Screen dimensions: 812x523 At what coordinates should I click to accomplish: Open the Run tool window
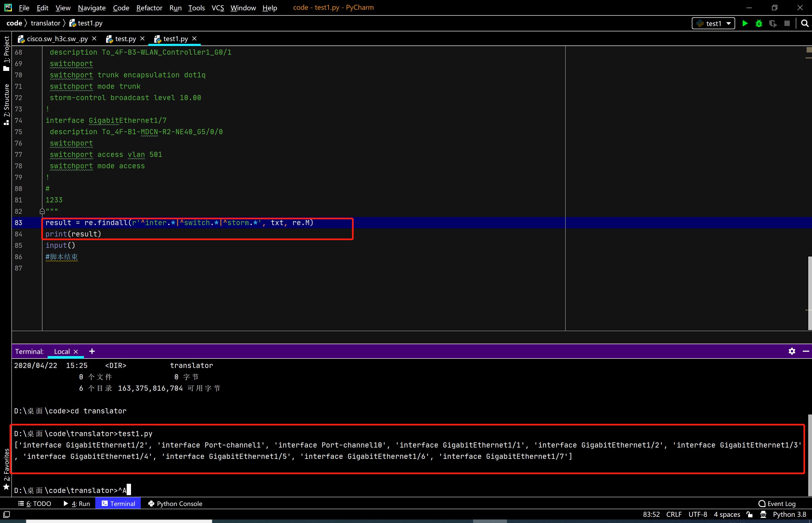point(77,503)
